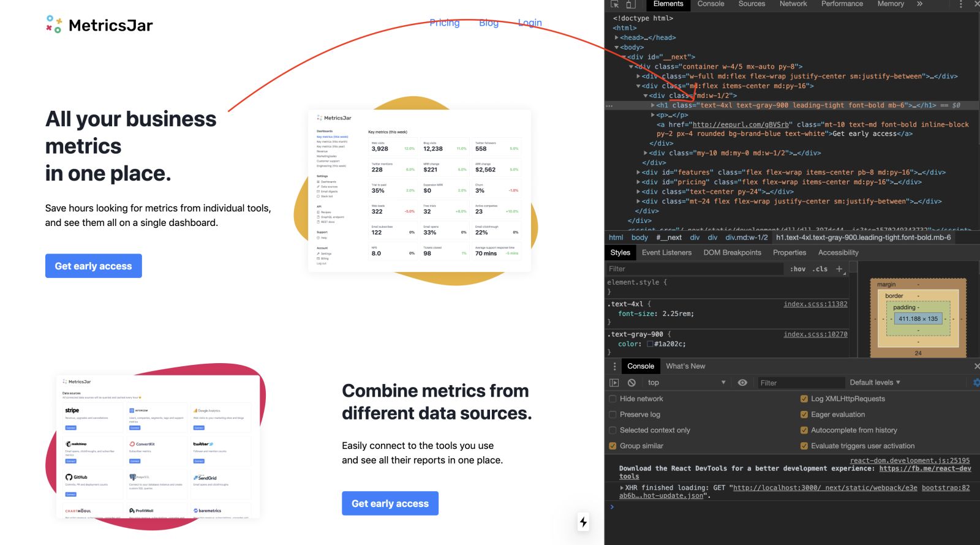Open the .cls class editor

tap(820, 269)
